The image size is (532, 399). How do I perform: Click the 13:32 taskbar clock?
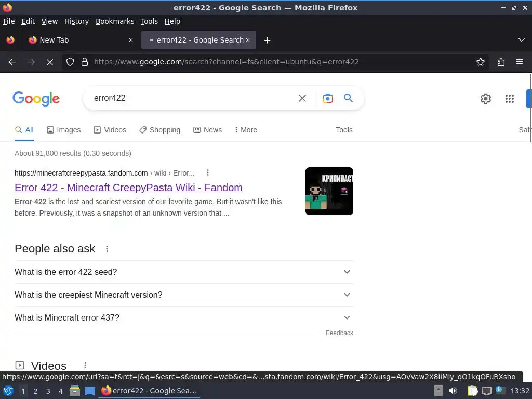point(520,391)
